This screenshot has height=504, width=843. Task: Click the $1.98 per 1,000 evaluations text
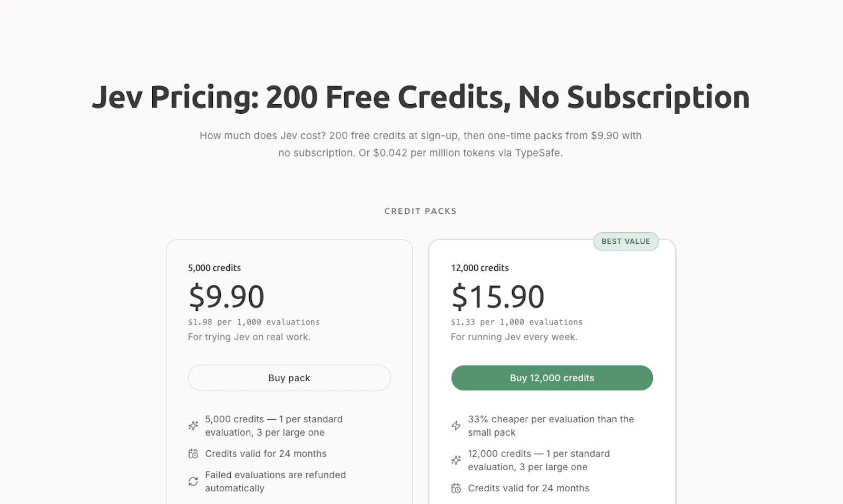coord(254,322)
